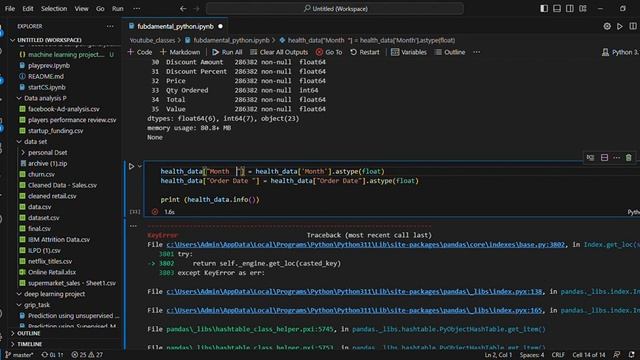Open more notebook toolbar actions (ellipsis)

pos(476,52)
